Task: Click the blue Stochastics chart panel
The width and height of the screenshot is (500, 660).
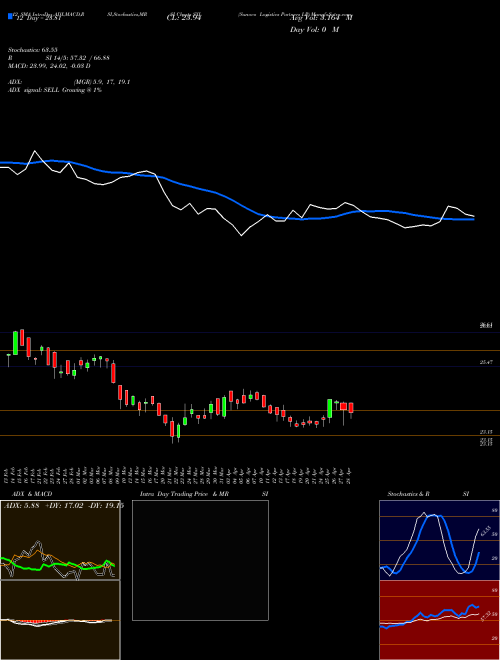Action: (x=439, y=540)
